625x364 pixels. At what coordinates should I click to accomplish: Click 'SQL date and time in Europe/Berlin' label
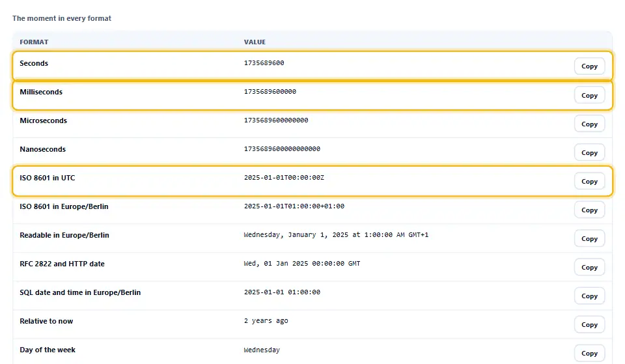click(80, 292)
